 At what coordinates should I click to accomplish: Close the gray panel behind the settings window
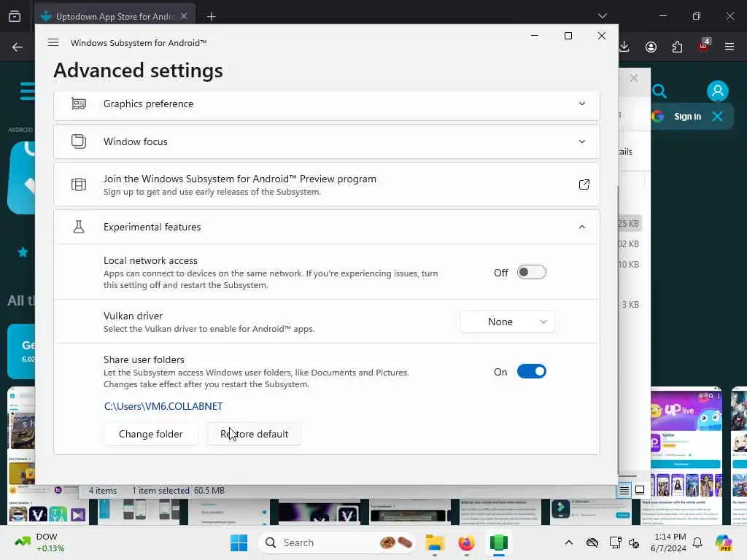[634, 78]
